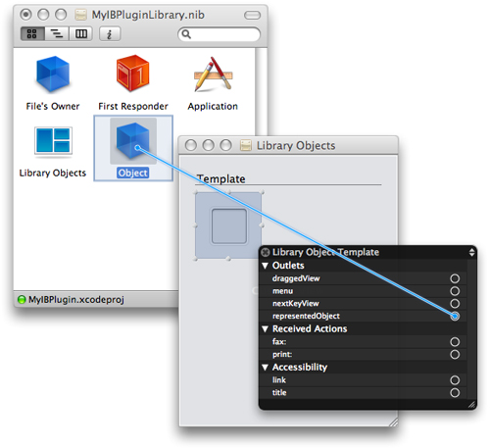Close the MyIBPluginLibrary.nib window
This screenshot has width=490, height=448.
(25, 15)
